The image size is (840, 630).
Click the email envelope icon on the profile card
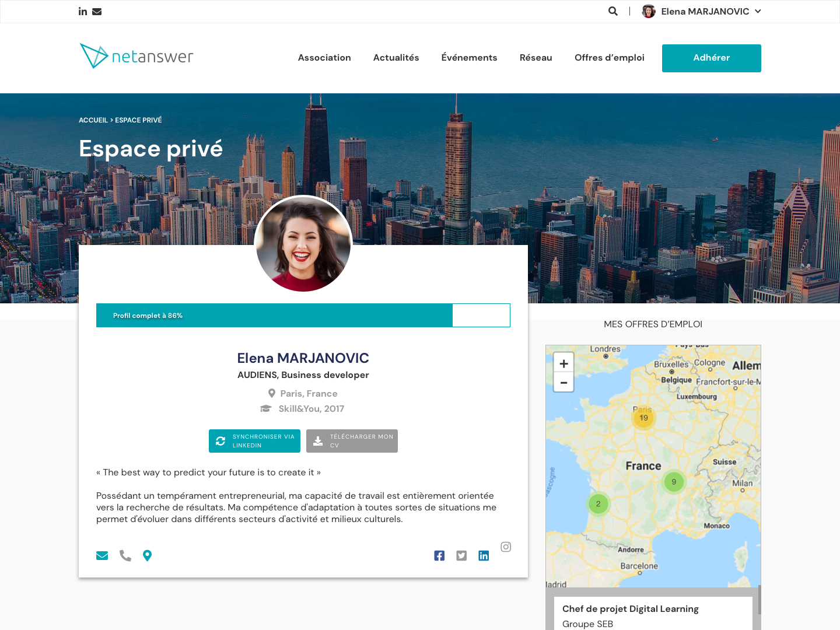pyautogui.click(x=102, y=555)
